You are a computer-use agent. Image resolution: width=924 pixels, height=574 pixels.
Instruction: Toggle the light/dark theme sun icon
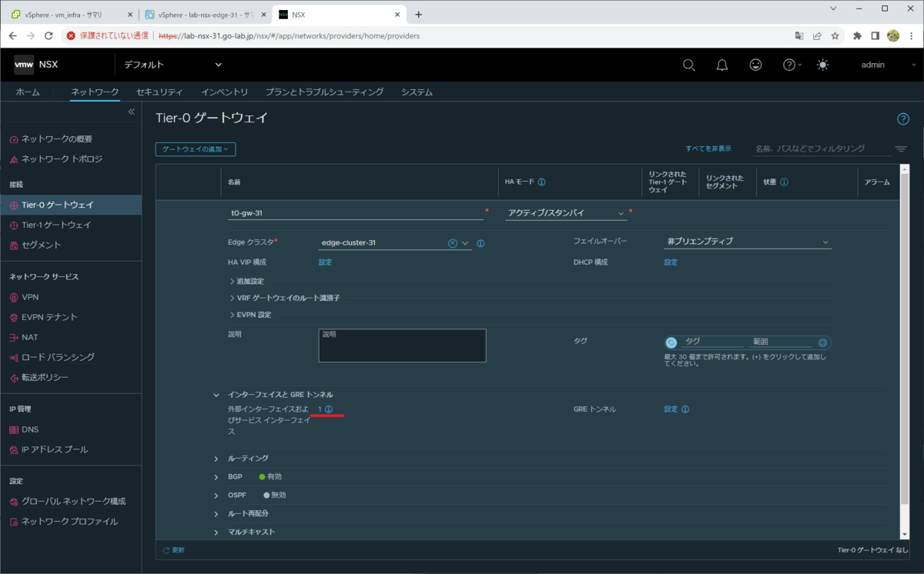tap(823, 65)
